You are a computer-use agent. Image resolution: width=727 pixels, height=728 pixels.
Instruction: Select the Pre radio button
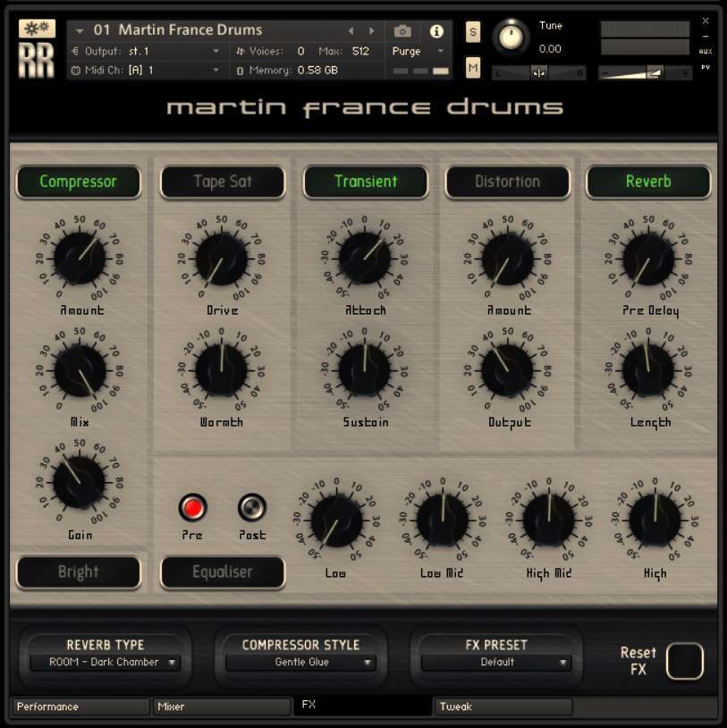coord(192,507)
